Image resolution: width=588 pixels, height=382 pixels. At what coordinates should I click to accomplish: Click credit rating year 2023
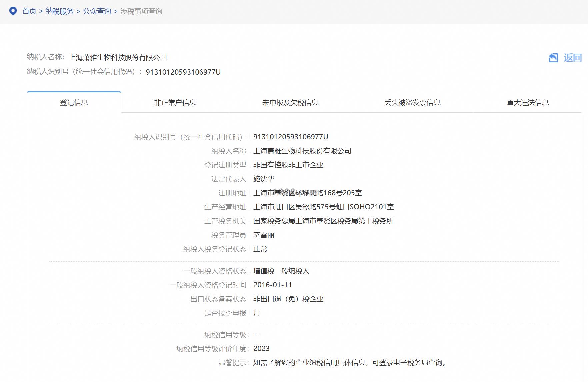click(261, 349)
